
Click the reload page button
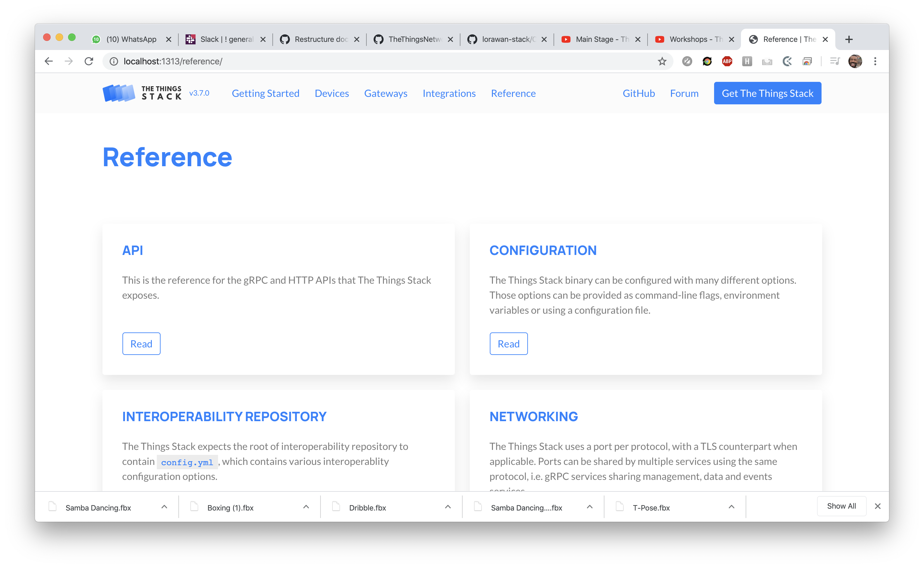tap(89, 61)
